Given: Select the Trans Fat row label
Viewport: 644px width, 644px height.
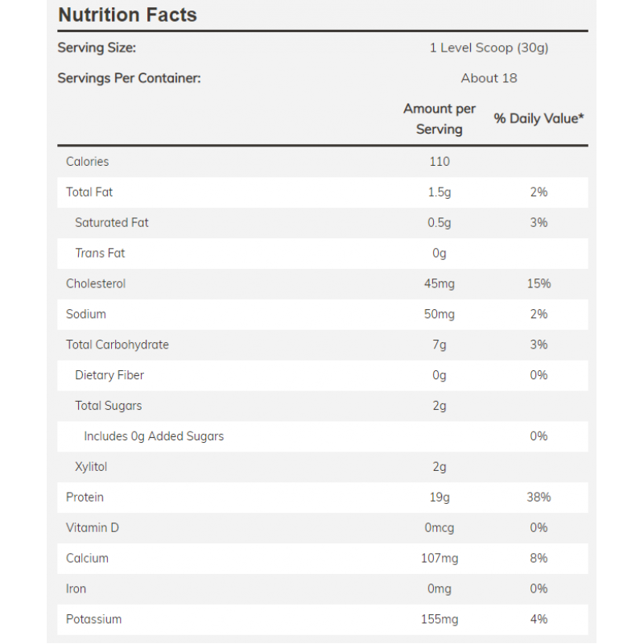Looking at the screenshot, I should coord(100,254).
